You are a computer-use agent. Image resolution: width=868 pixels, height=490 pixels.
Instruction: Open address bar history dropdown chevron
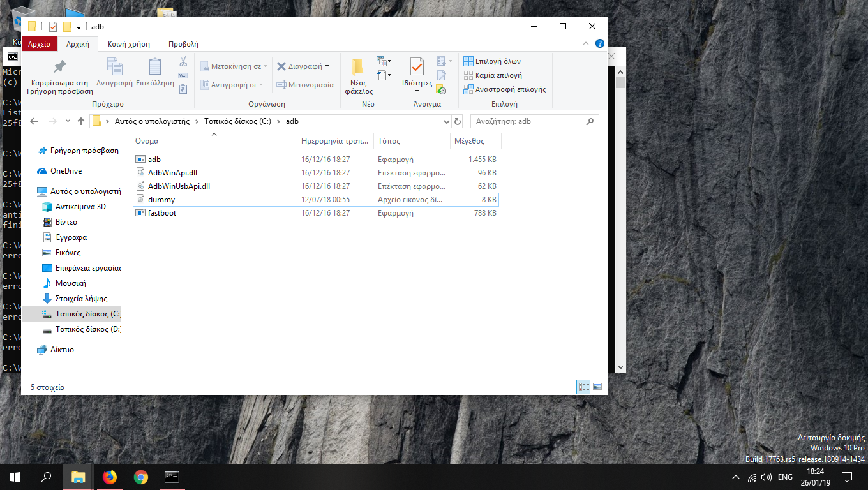click(x=446, y=121)
